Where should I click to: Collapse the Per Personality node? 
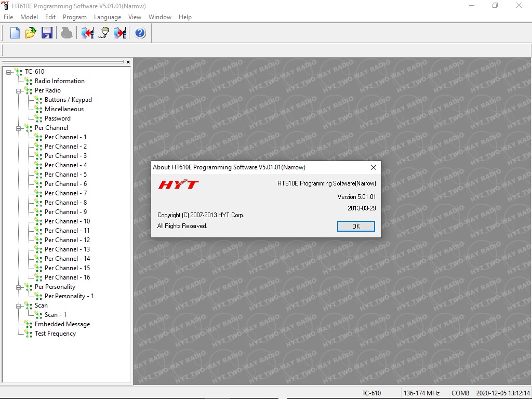[x=18, y=287]
